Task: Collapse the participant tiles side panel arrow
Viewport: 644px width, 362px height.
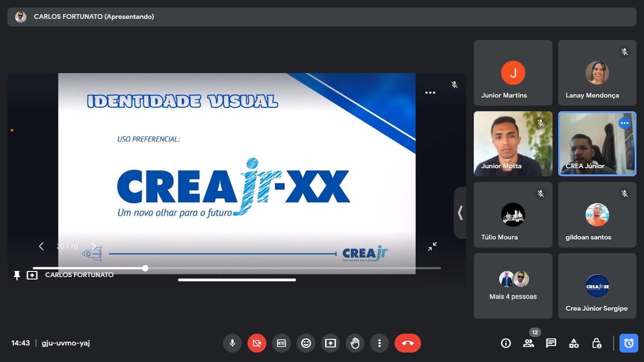Action: coord(460,213)
